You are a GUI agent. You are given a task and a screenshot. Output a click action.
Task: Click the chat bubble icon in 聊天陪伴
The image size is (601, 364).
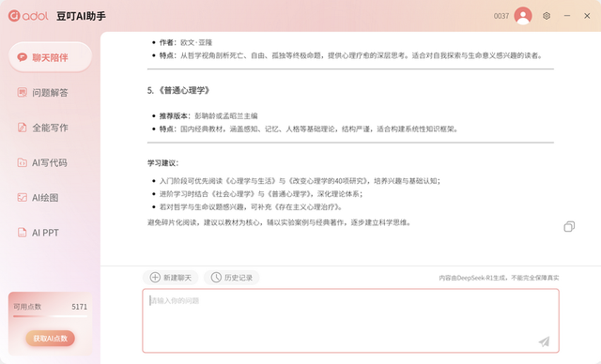(23, 57)
